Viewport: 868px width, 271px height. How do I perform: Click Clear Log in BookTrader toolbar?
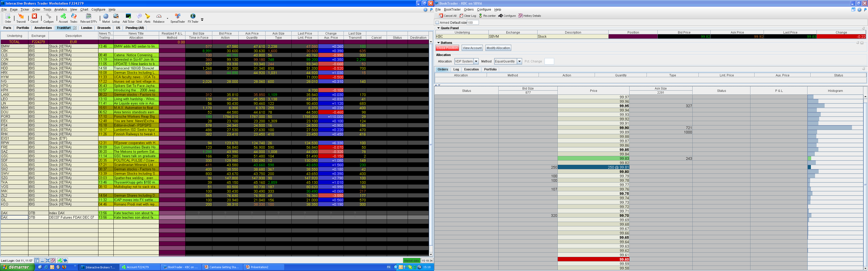coord(468,16)
